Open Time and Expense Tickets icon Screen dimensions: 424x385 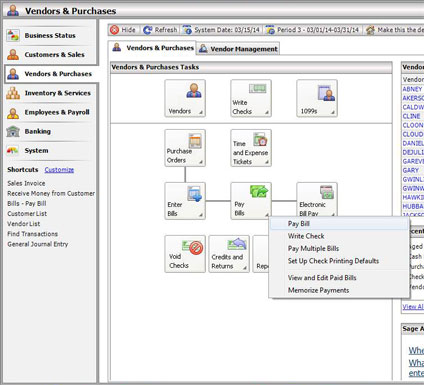coord(251,148)
